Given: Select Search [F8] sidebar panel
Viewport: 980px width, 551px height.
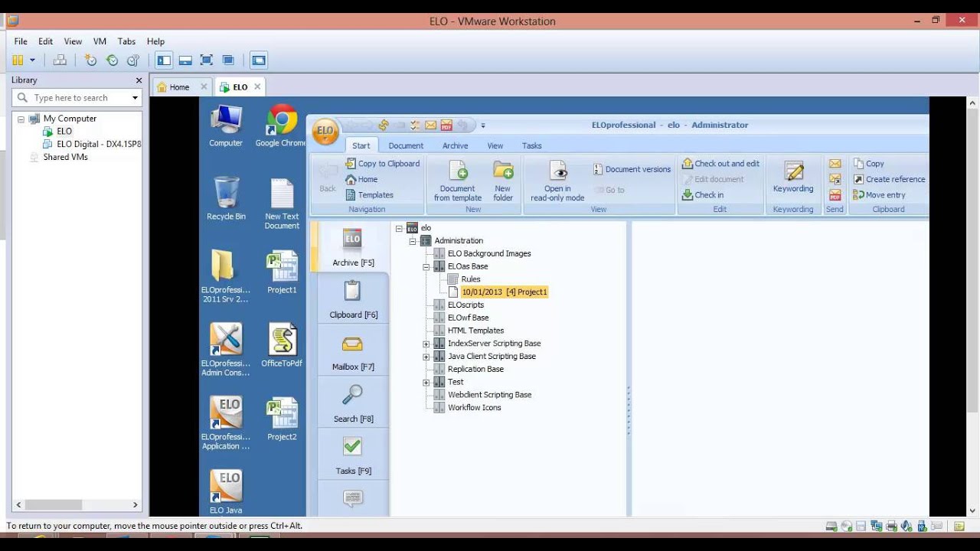Looking at the screenshot, I should [x=353, y=403].
